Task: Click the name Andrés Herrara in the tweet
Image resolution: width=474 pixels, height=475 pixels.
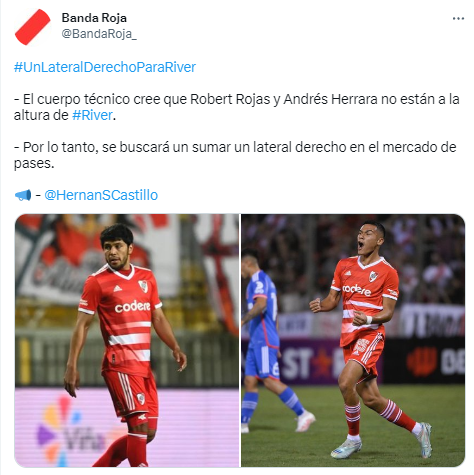Action: coord(330,99)
